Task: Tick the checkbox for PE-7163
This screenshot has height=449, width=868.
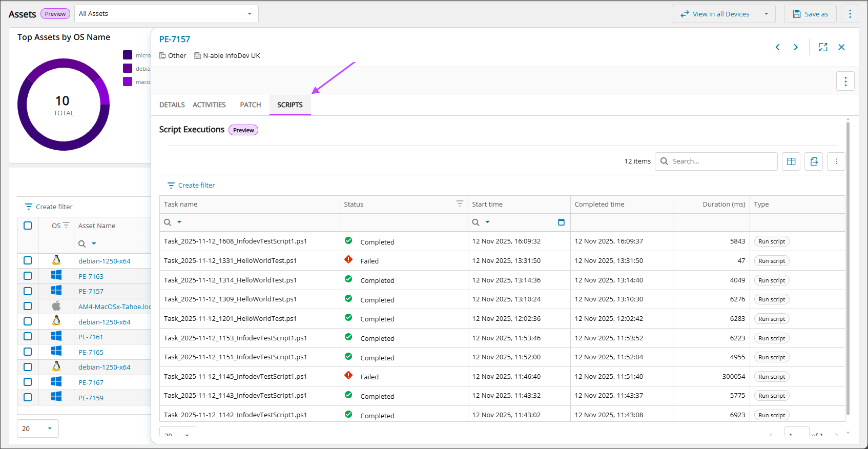Action: (x=28, y=276)
